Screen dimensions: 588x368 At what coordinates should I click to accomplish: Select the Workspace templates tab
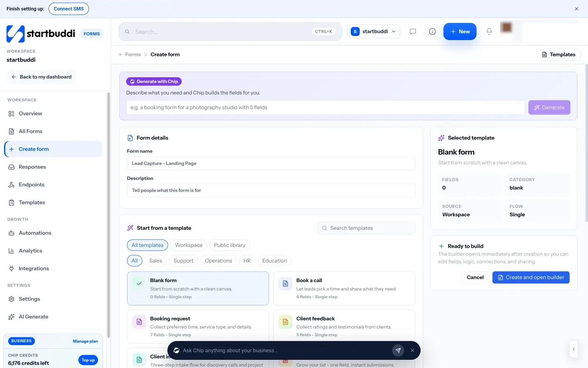pyautogui.click(x=189, y=245)
